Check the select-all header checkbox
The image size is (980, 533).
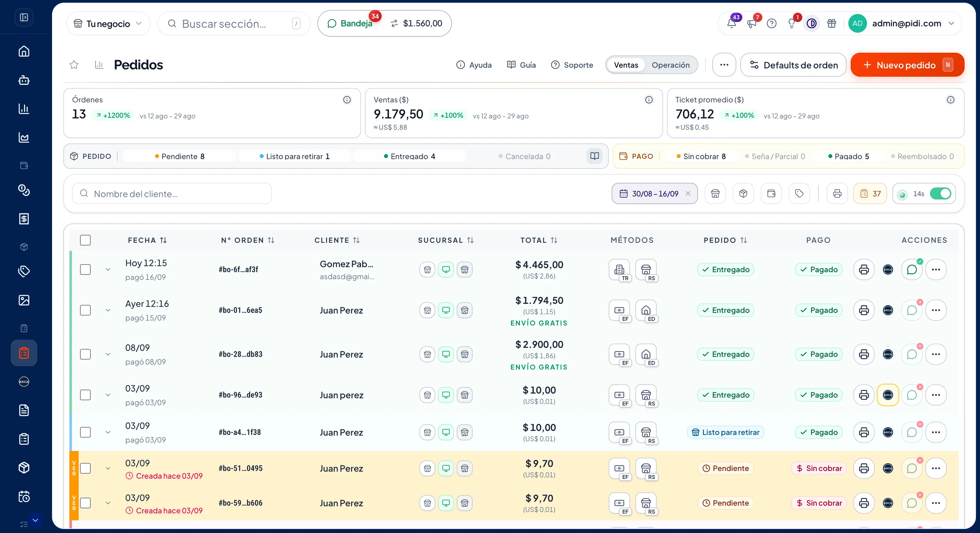(x=85, y=240)
